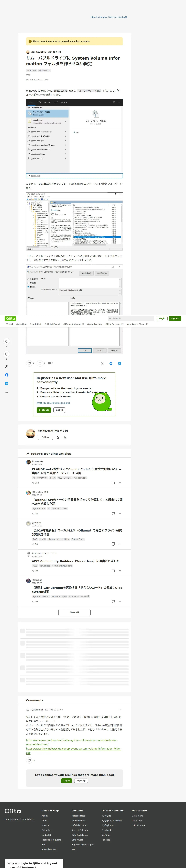
Task: Open Official Event in the header nav
Action: click(x=52, y=324)
